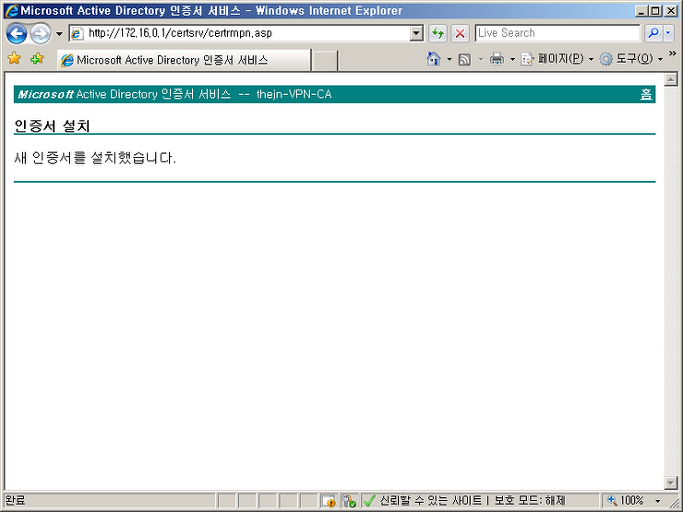Select the Microsoft Active Directory tab
Viewport: 683px width, 512px height.
coord(184,60)
